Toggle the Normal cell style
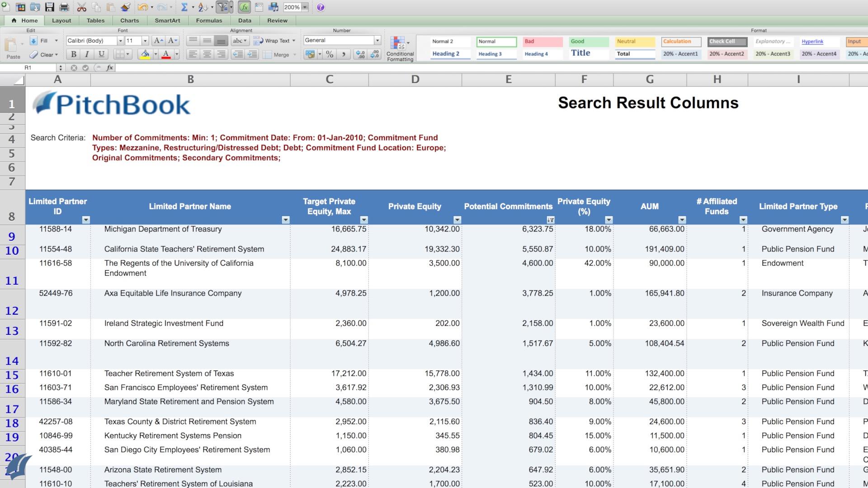 coord(497,41)
